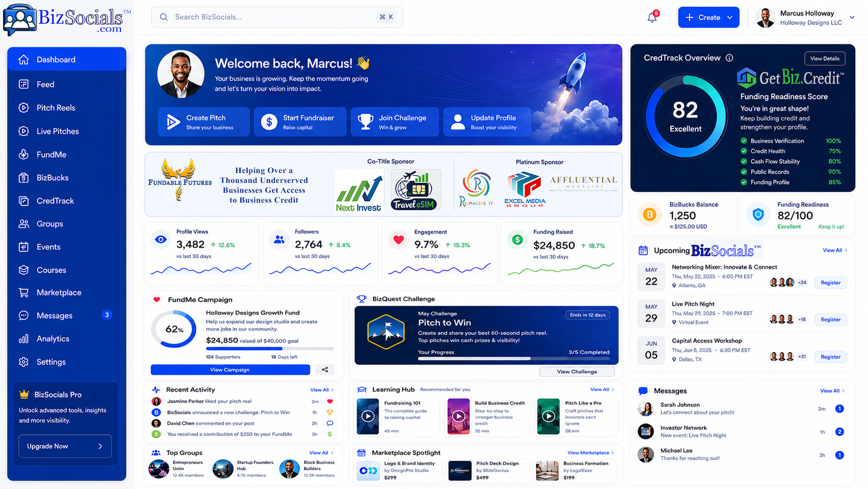Register for Capital Access Workshop

[x=830, y=357]
